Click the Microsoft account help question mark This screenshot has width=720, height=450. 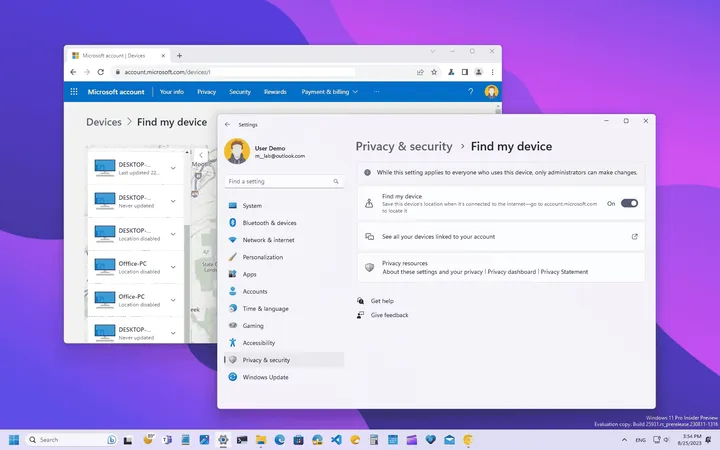(471, 92)
